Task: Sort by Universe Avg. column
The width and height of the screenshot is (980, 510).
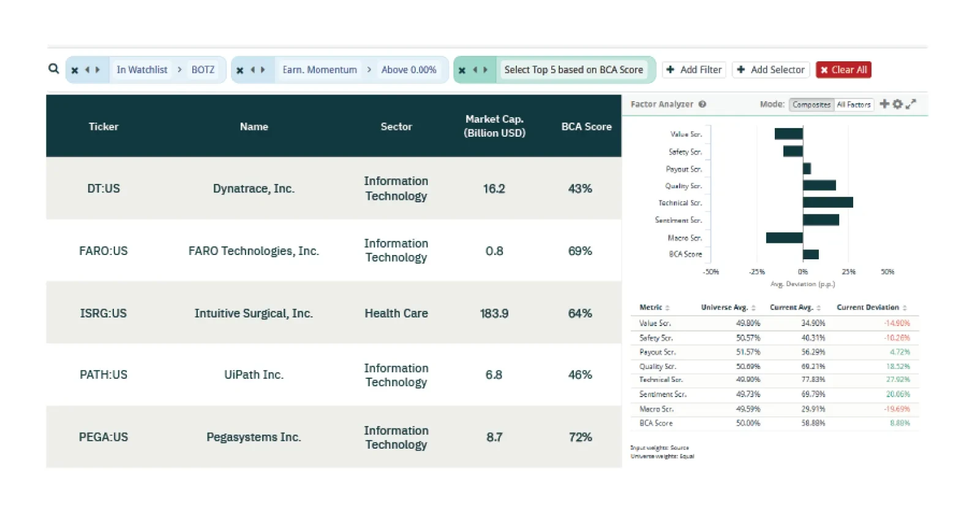Action: (x=728, y=308)
